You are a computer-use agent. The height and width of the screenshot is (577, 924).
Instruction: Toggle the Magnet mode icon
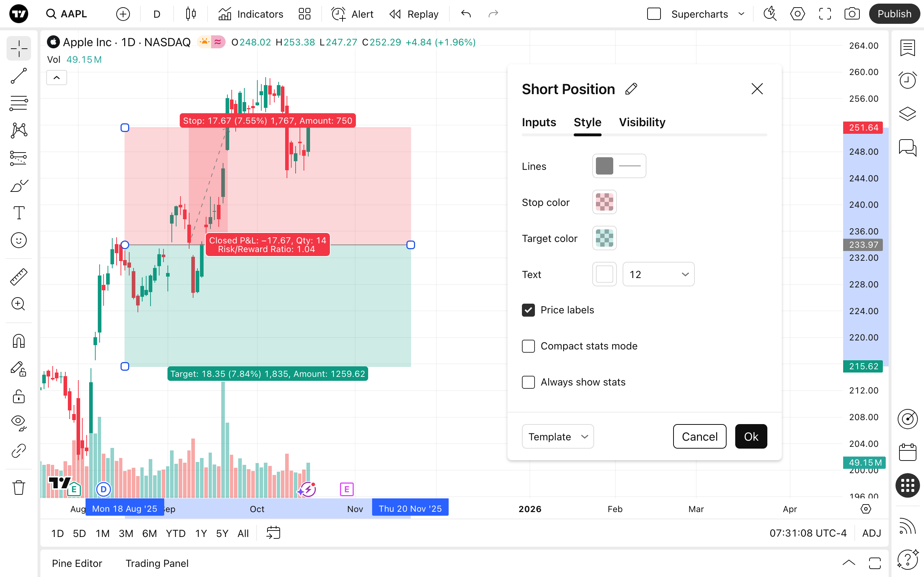click(18, 341)
